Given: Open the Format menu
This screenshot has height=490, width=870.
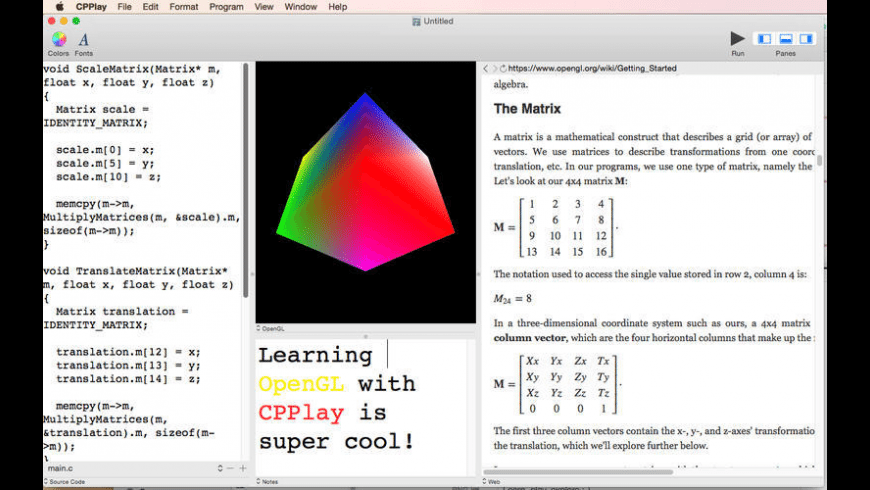Looking at the screenshot, I should (x=183, y=7).
